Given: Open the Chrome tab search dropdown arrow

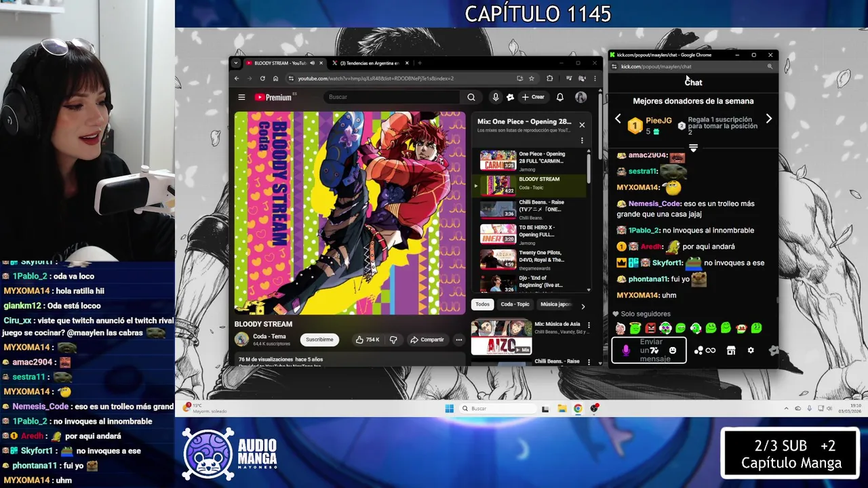Looking at the screenshot, I should (236, 63).
